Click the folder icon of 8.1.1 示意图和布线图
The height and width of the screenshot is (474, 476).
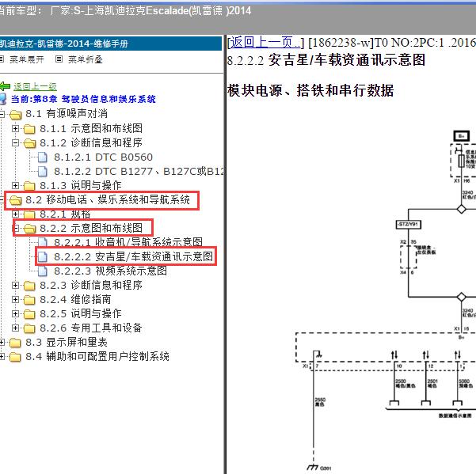pyautogui.click(x=29, y=129)
